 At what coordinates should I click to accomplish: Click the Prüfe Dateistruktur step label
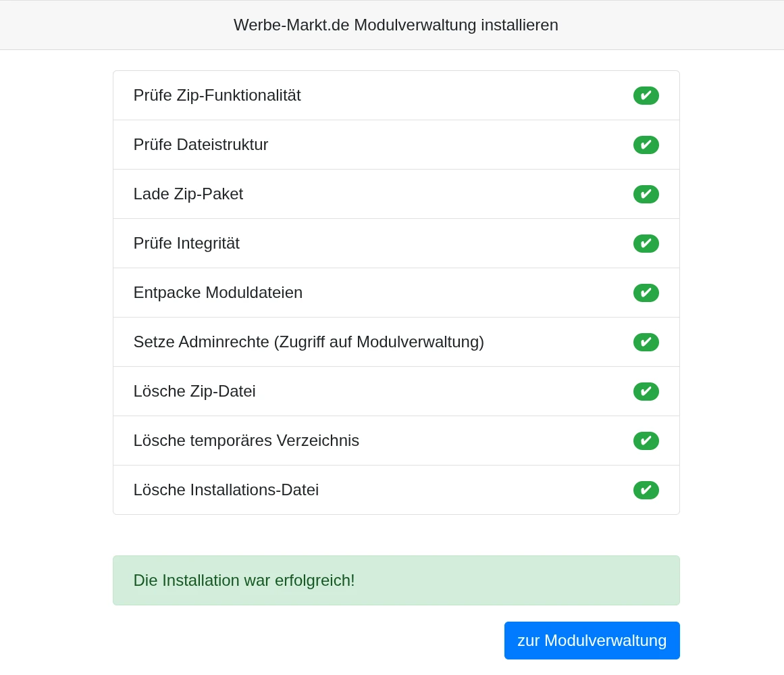(x=201, y=145)
